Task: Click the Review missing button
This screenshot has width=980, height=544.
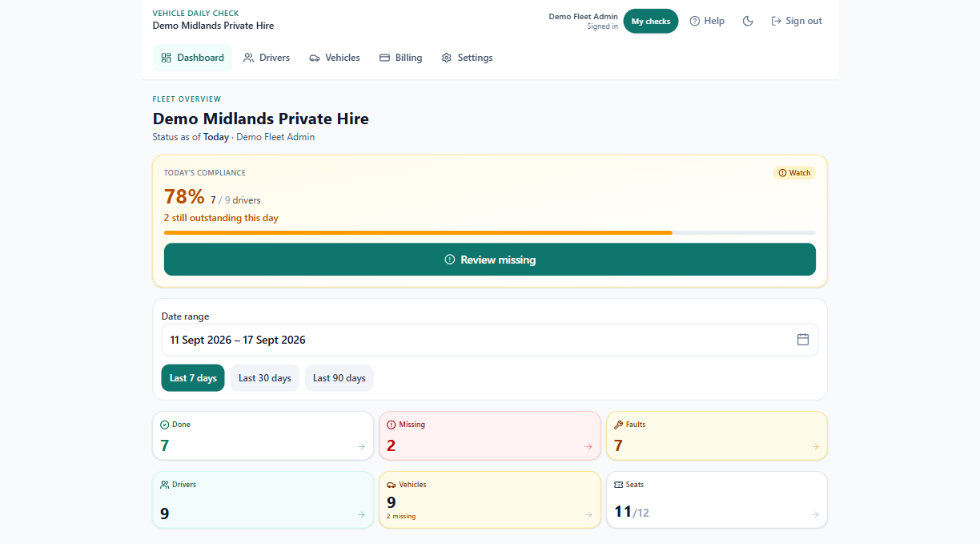Action: (490, 260)
